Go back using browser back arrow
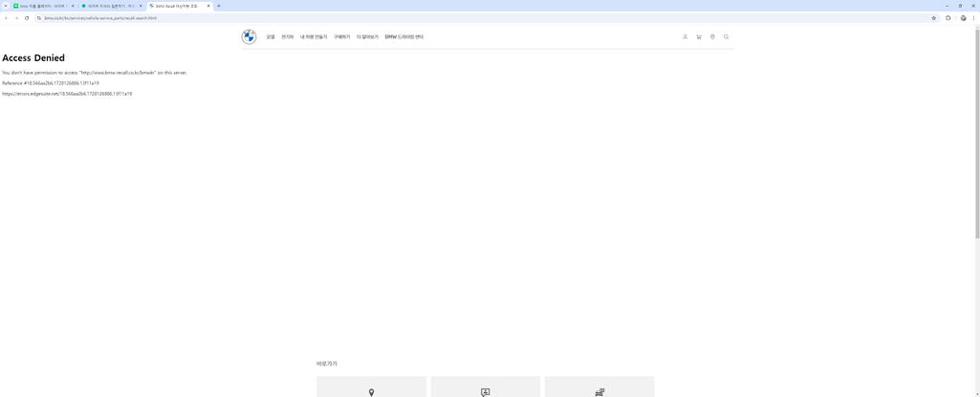 tap(7, 18)
